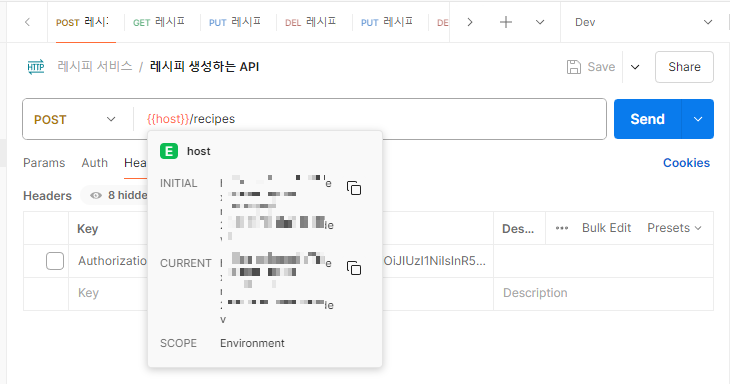Click the request name 레시피 생성하는 API
Image resolution: width=730 pixels, height=384 pixels.
(204, 67)
